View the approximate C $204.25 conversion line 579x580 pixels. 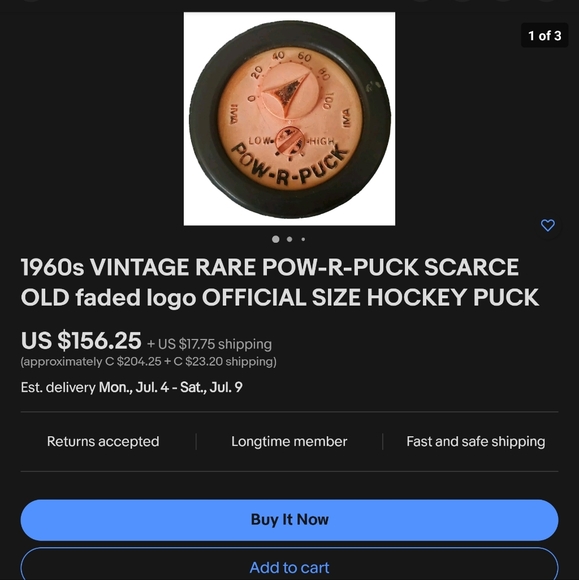(149, 361)
